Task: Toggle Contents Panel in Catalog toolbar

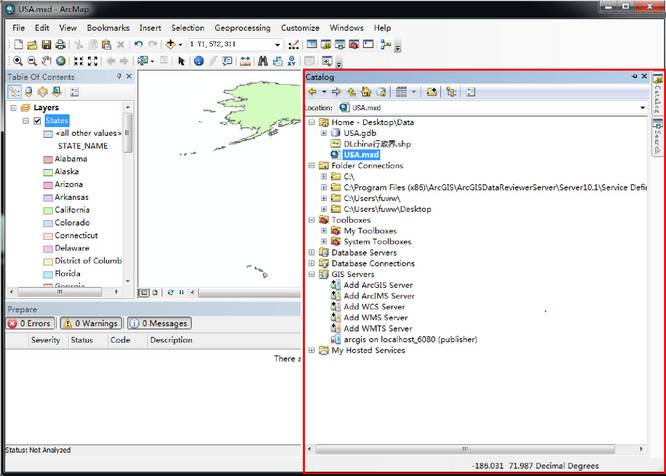Action: [451, 92]
